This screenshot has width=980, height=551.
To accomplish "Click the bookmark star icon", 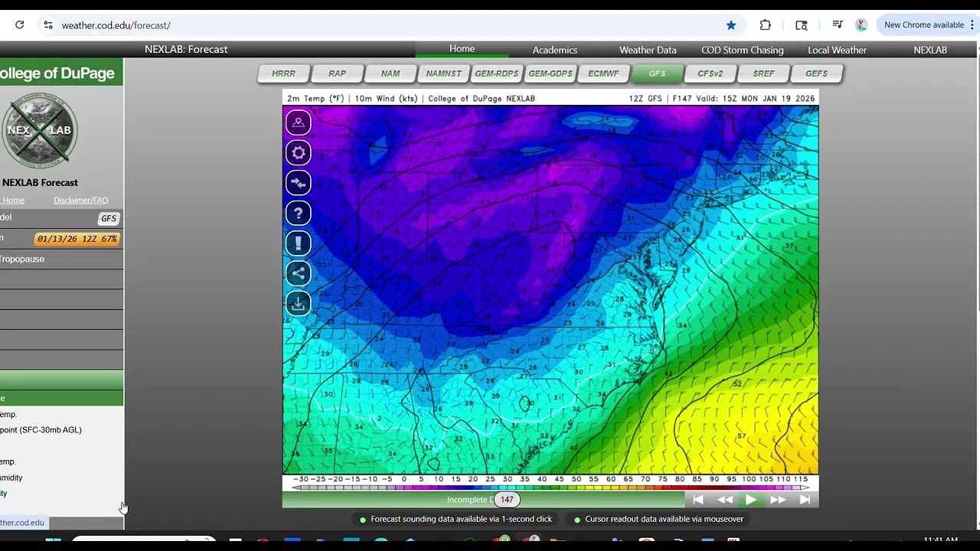I will coord(731,25).
